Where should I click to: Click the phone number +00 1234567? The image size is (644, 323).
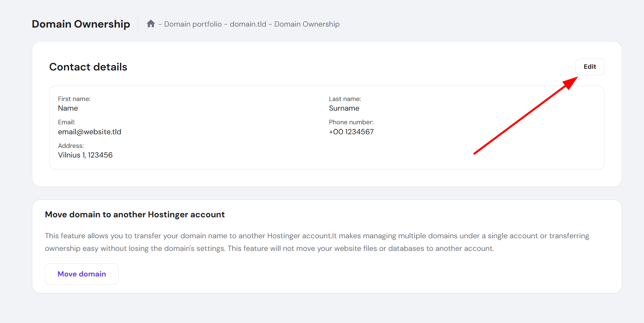351,132
